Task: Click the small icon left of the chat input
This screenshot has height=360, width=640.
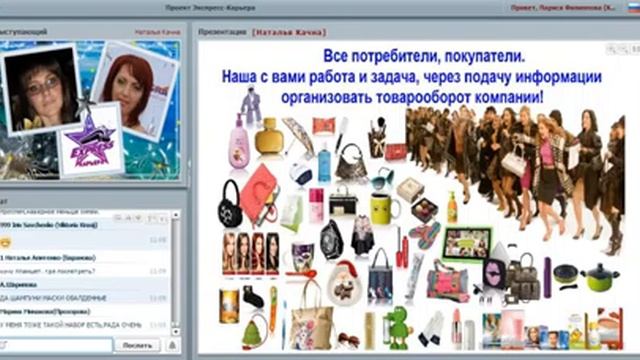Action: [3, 345]
